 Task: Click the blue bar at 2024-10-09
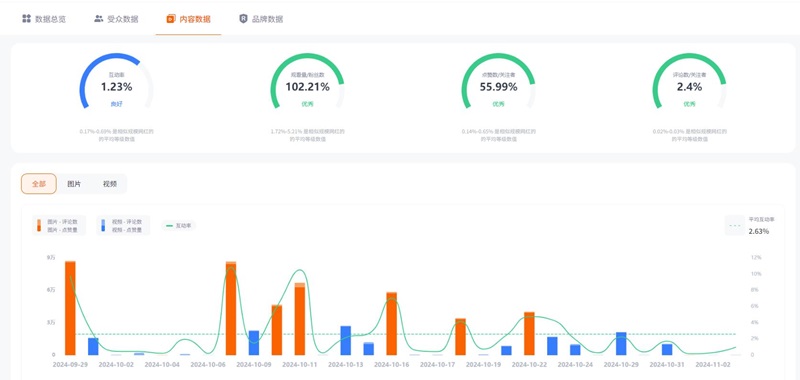click(254, 343)
